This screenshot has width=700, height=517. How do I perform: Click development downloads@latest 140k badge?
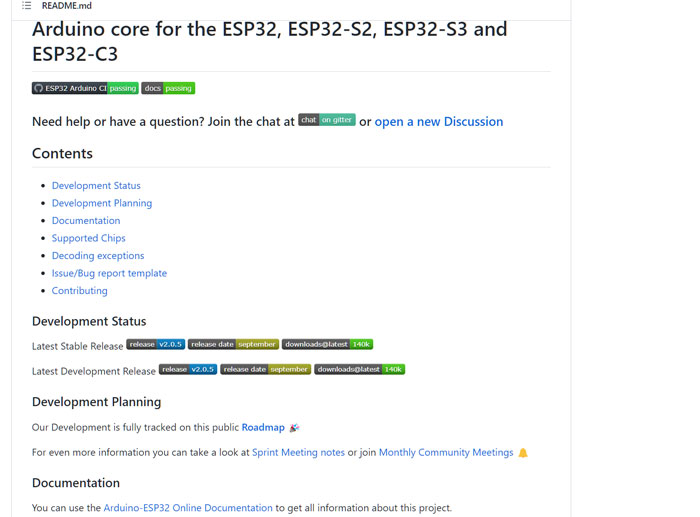pyautogui.click(x=360, y=369)
